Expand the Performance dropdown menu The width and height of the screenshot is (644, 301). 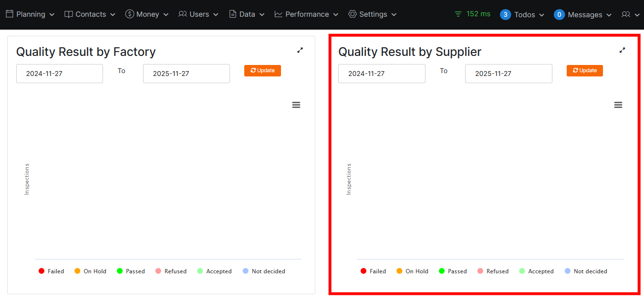(x=306, y=14)
